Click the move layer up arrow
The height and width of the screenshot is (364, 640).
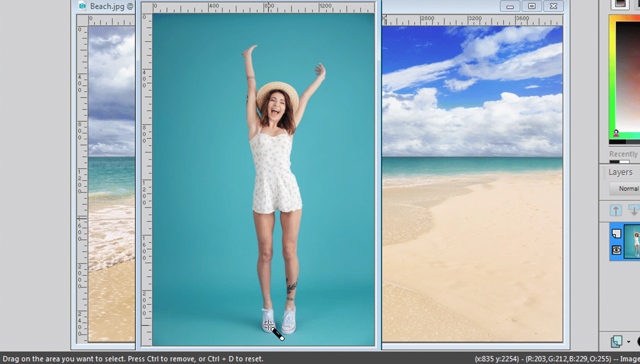616,210
